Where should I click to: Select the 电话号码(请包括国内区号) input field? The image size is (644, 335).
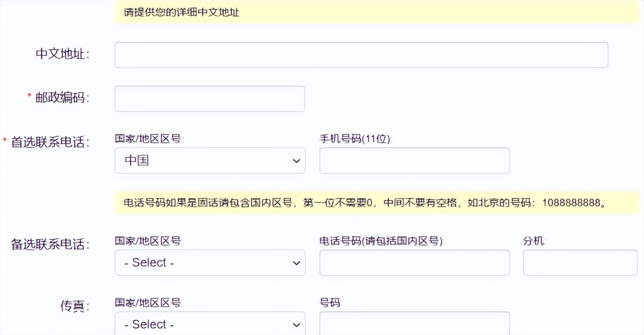click(x=414, y=262)
